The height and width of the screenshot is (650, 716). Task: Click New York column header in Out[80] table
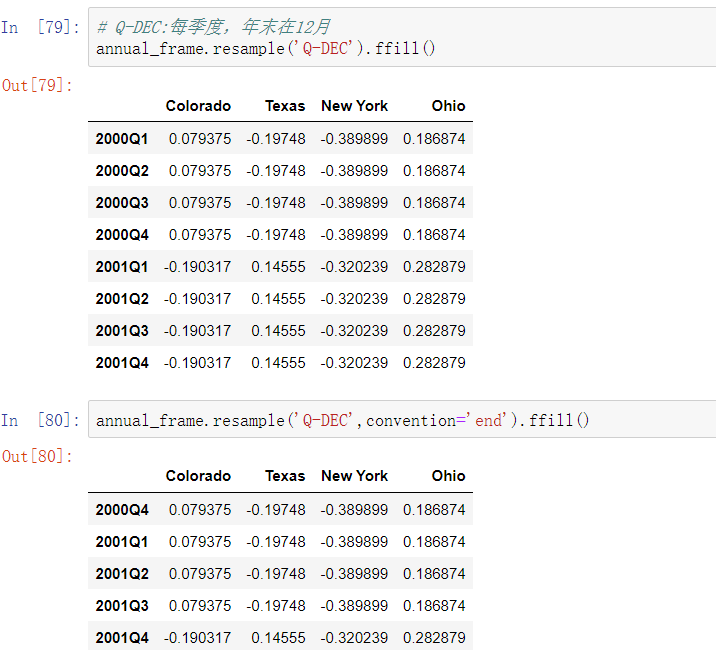pos(354,476)
